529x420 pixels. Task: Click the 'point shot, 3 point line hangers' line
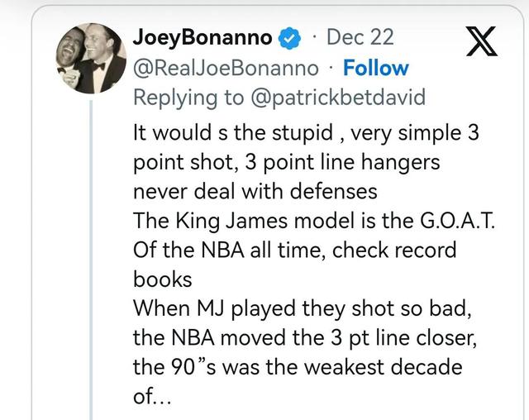pos(291,162)
